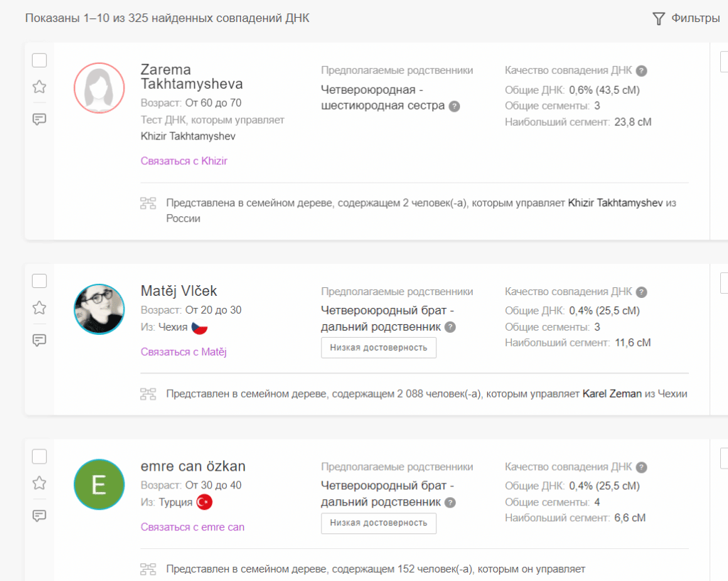The height and width of the screenshot is (581, 728).
Task: Tick the checkbox for Matěj Vlček
Action: coord(40,281)
